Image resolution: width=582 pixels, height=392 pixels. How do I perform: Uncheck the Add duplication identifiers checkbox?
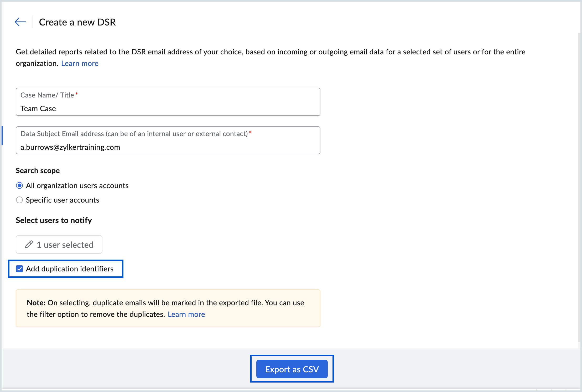[19, 269]
